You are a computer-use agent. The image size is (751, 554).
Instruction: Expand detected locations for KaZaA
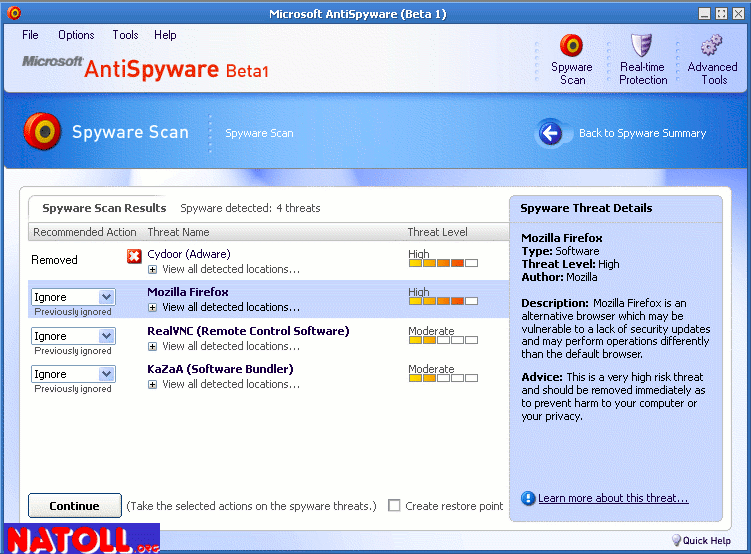coord(152,384)
